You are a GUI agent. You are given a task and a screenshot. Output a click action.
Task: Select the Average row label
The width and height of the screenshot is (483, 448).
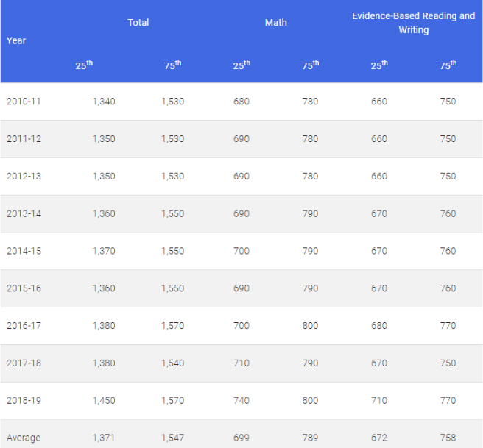click(x=24, y=438)
